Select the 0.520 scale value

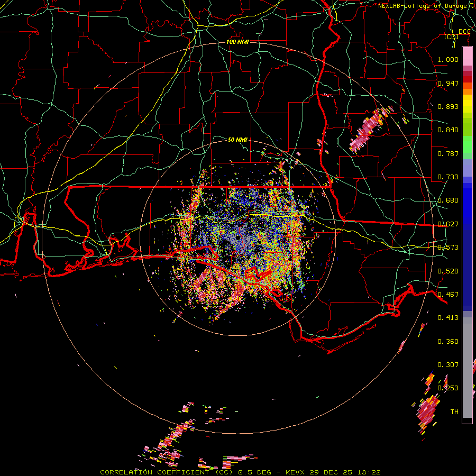(x=448, y=271)
